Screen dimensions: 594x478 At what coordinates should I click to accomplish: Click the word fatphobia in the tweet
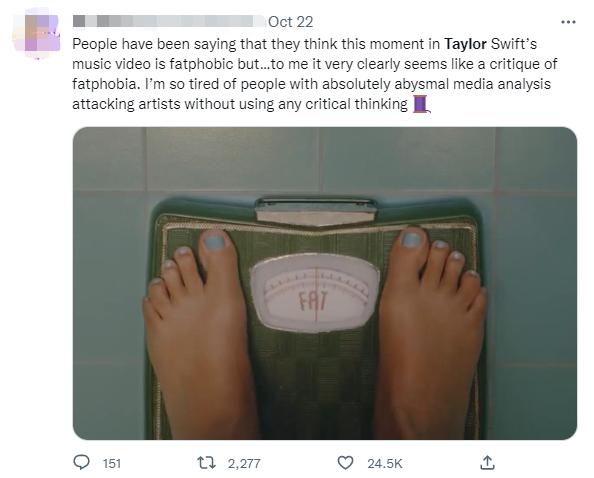coord(106,84)
